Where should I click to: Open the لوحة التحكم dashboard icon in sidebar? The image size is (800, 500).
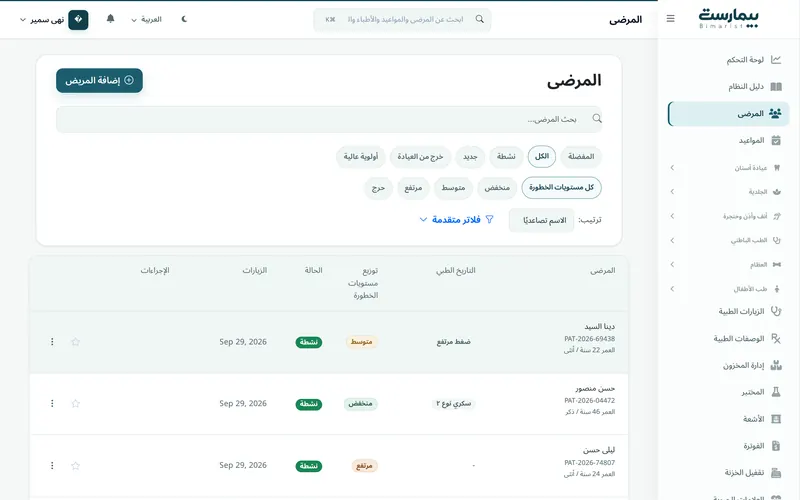click(x=776, y=60)
